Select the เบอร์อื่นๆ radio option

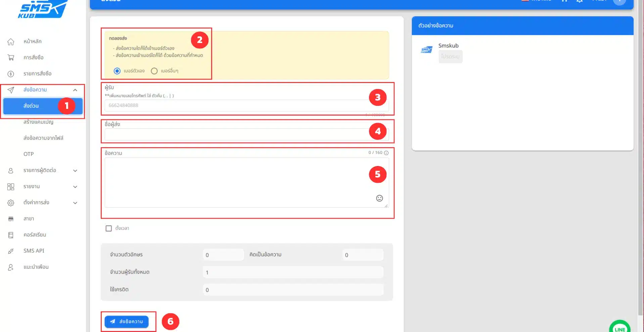pos(154,71)
